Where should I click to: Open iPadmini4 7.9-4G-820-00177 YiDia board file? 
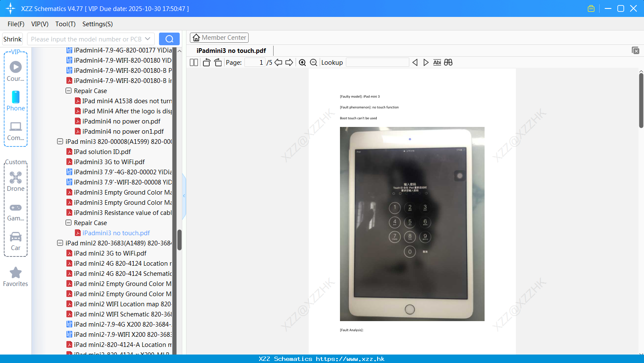pyautogui.click(x=119, y=50)
